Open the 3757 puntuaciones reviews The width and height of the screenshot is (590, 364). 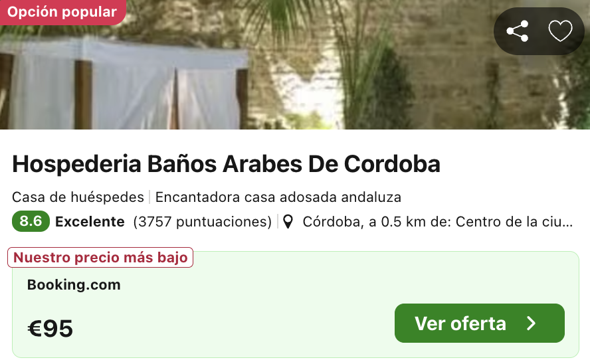(203, 222)
